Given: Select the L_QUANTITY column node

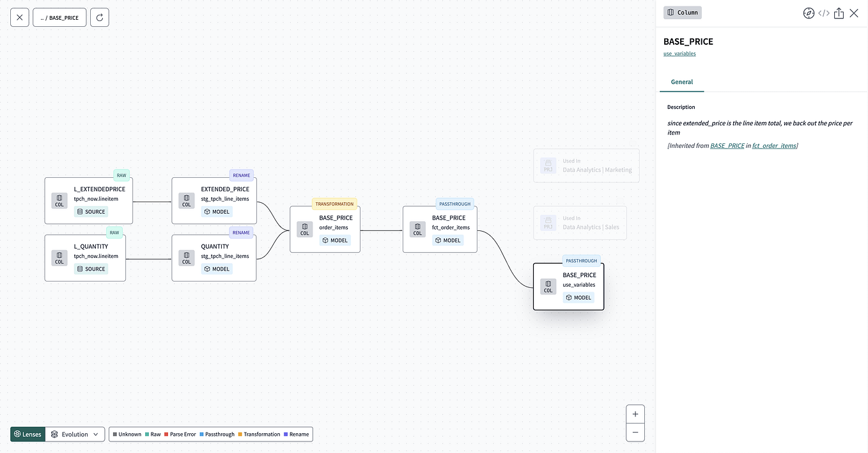Looking at the screenshot, I should click(85, 258).
